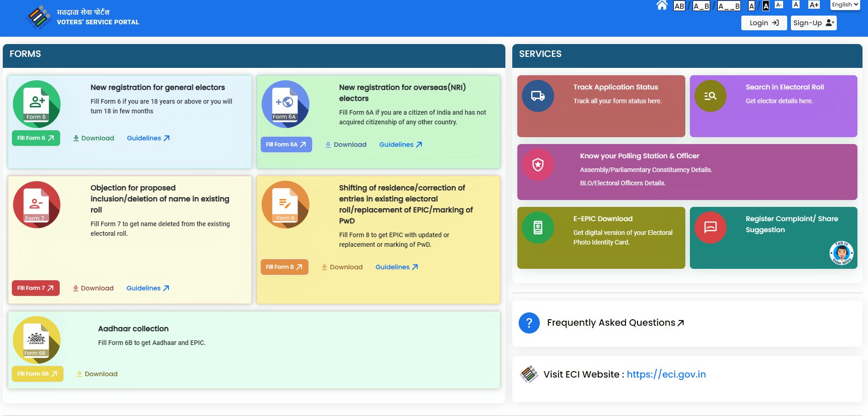868x417 pixels.
Task: Click the Form 6A overseas globe icon
Action: point(285,104)
